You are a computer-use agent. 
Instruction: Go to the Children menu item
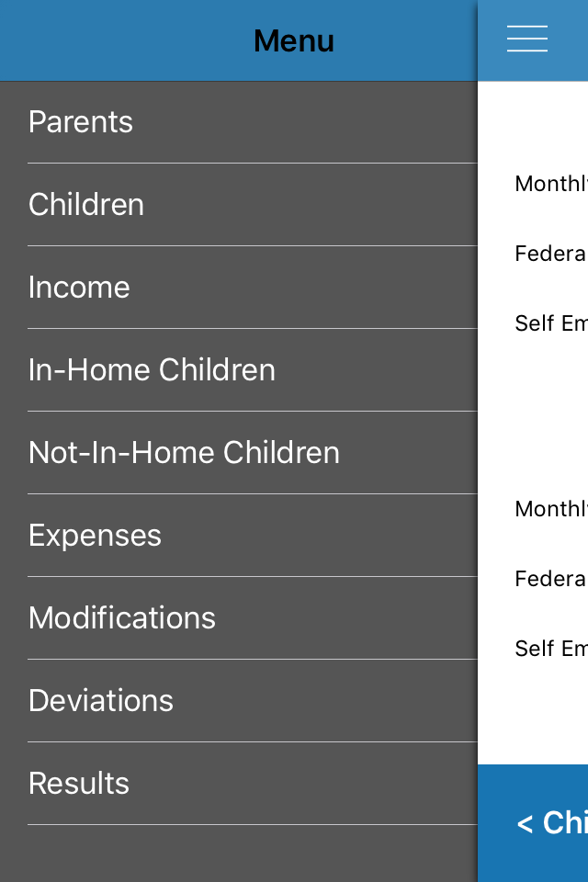pyautogui.click(x=239, y=205)
